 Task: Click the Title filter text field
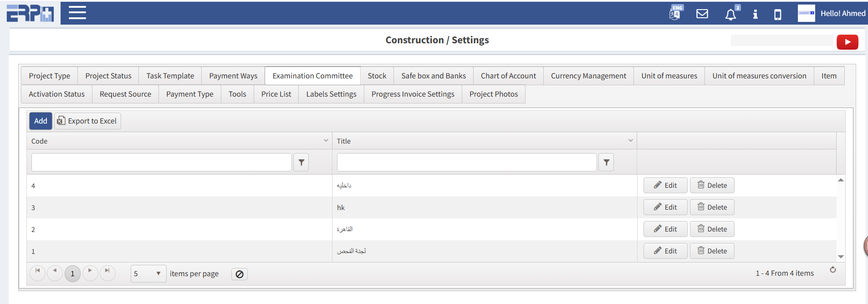click(466, 162)
